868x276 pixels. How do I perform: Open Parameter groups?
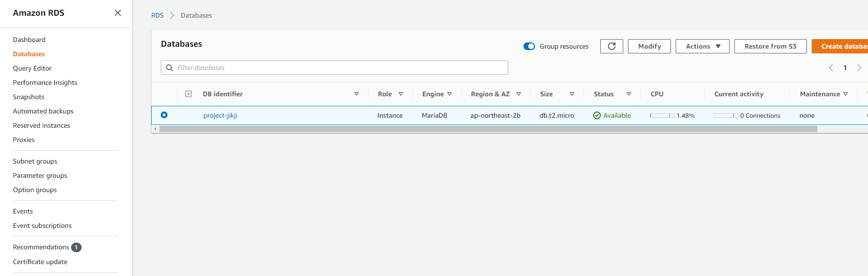click(40, 175)
